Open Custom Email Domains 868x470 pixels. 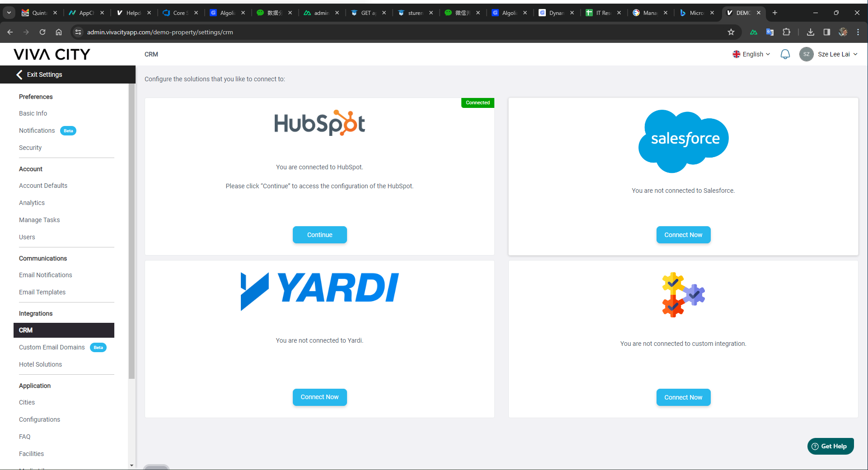click(x=52, y=347)
